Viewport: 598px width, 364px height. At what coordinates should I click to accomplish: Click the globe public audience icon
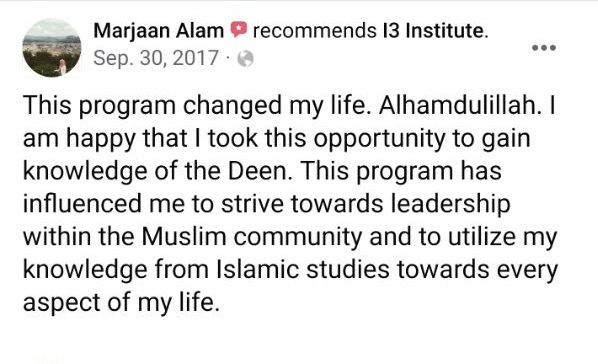pos(245,59)
